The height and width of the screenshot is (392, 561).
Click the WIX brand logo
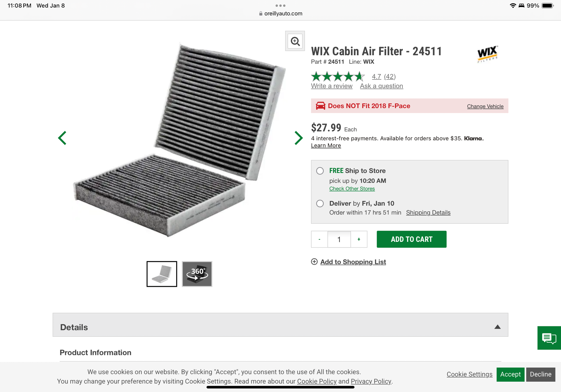(488, 53)
